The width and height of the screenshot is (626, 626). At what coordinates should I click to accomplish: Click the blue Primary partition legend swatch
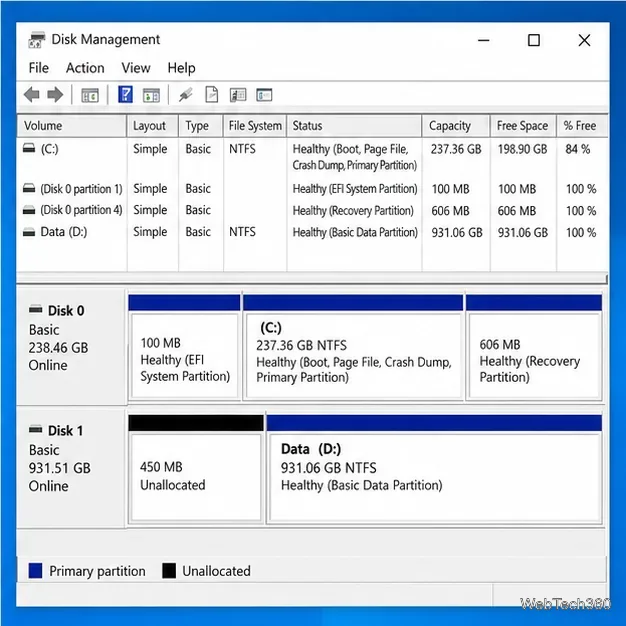[x=35, y=571]
